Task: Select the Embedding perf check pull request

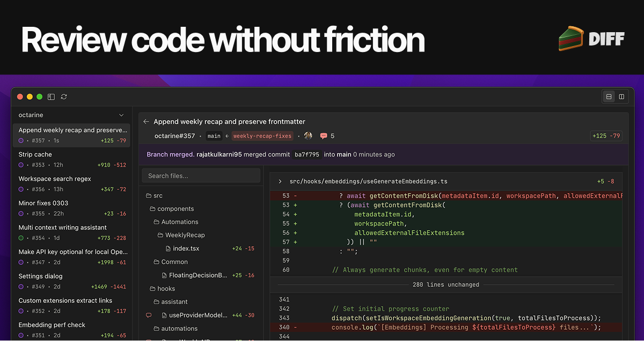Action: (x=71, y=330)
